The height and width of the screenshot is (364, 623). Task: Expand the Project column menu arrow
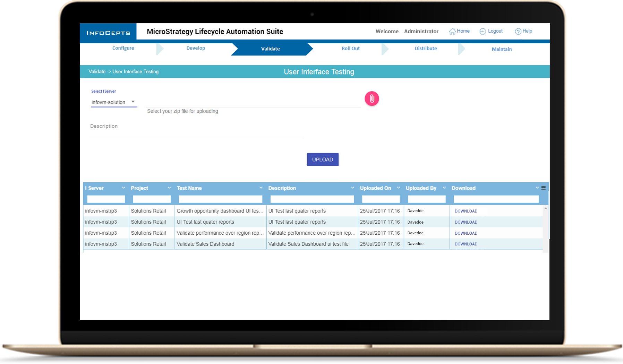[x=169, y=188]
